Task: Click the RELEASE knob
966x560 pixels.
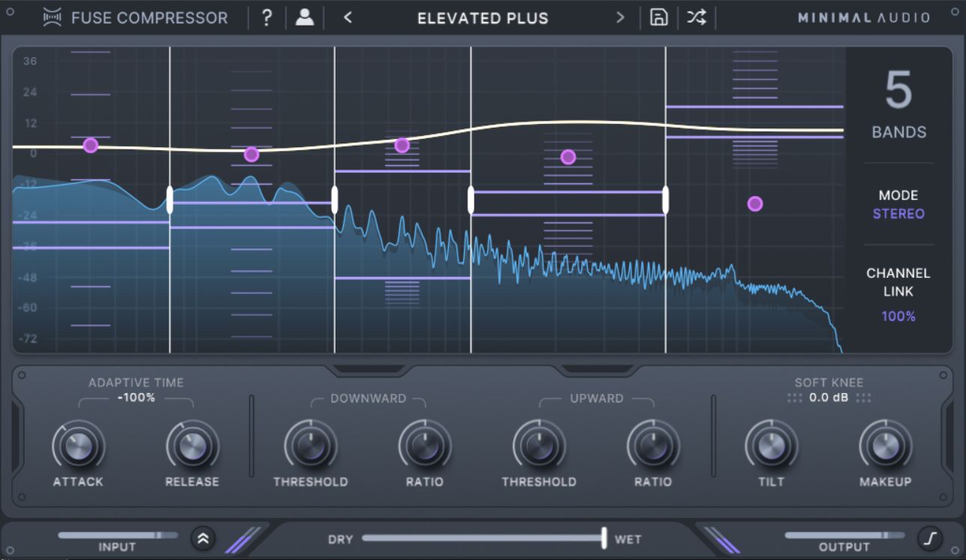Action: point(192,447)
